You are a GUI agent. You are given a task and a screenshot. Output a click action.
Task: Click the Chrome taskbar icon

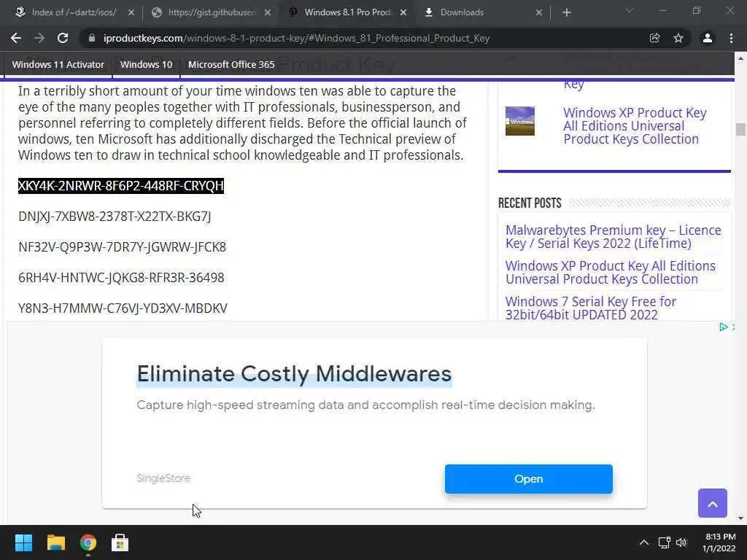click(x=88, y=542)
